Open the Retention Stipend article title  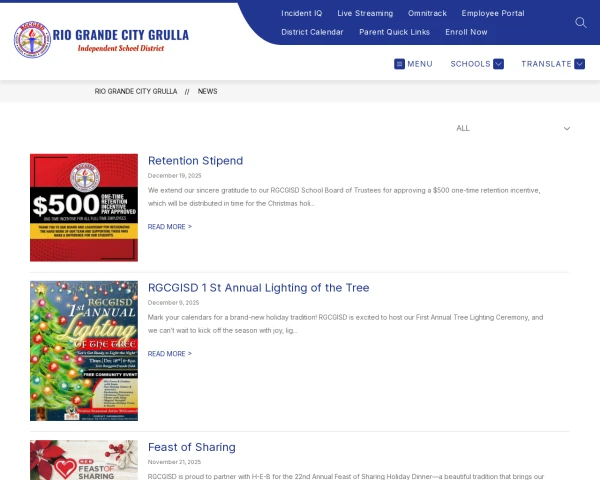[x=196, y=161]
